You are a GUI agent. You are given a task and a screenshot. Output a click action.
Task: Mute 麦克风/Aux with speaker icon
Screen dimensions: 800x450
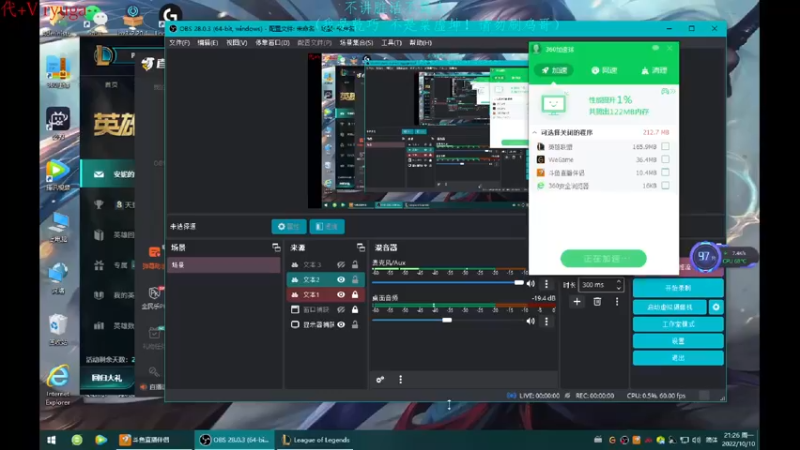coord(531,284)
